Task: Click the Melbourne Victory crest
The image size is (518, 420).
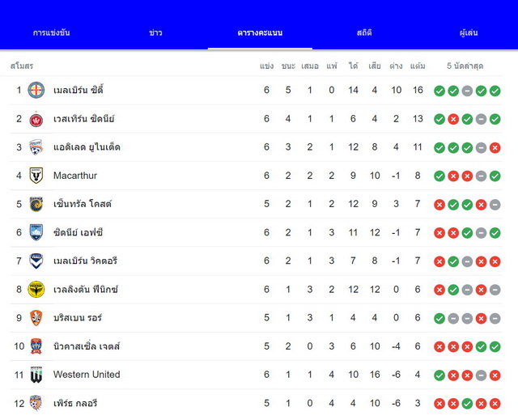Action: (36, 261)
